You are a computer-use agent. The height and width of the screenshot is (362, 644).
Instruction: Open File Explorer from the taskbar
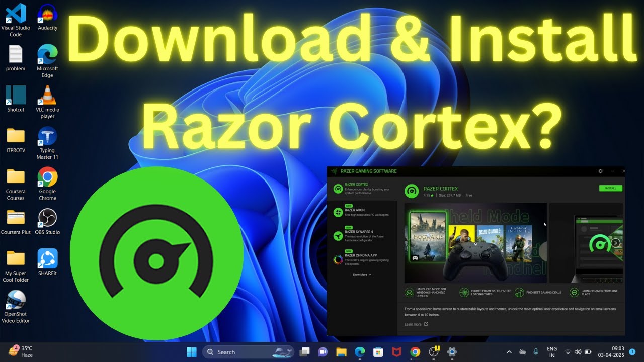click(341, 352)
